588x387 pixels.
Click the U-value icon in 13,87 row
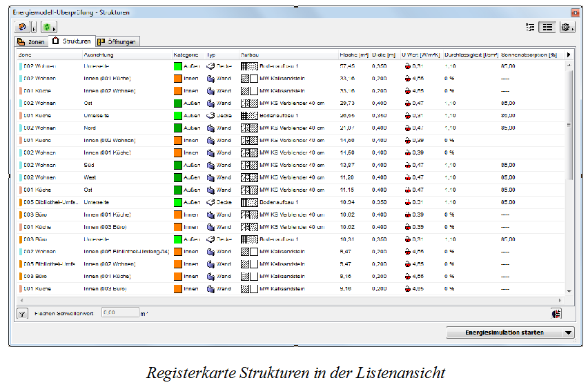click(x=408, y=166)
